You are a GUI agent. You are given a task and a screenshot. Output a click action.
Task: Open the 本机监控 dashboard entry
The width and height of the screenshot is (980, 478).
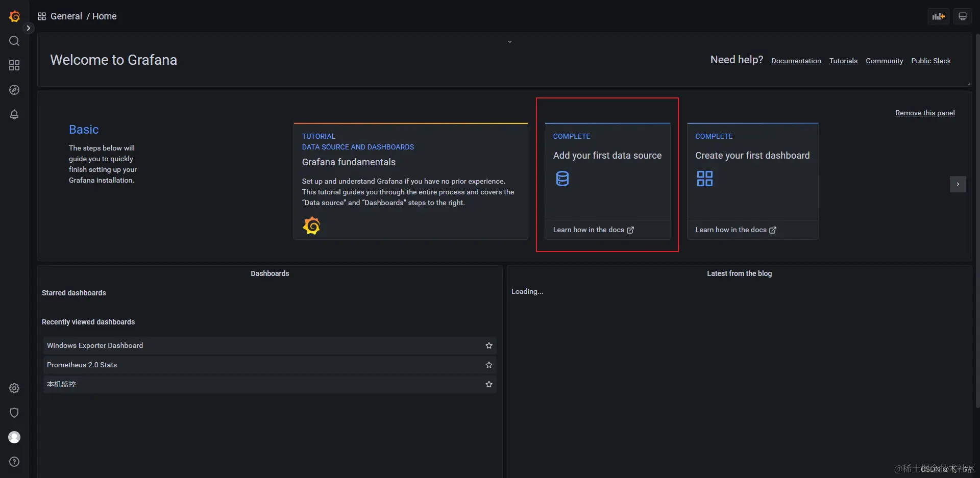269,384
